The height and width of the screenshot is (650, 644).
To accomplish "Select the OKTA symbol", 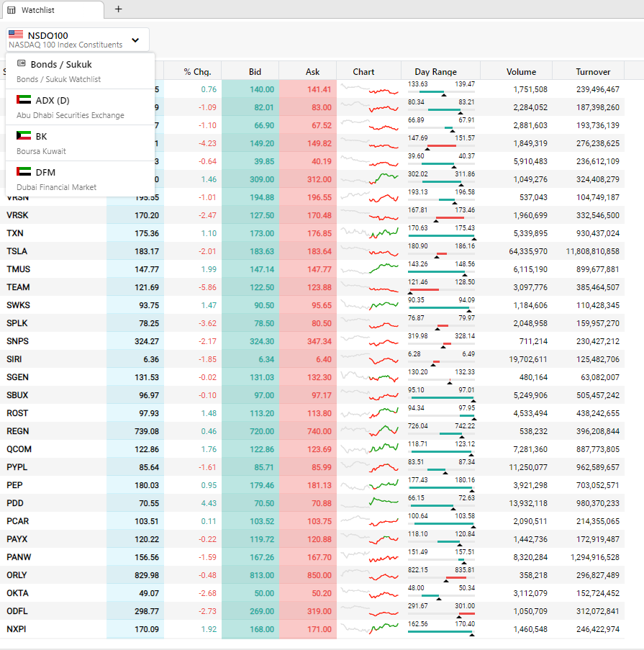I will 17,593.
